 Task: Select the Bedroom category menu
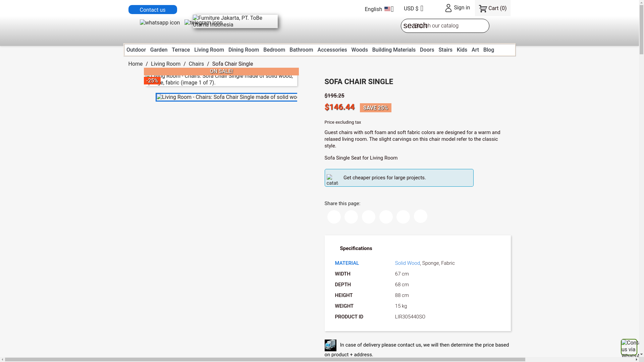click(x=274, y=50)
